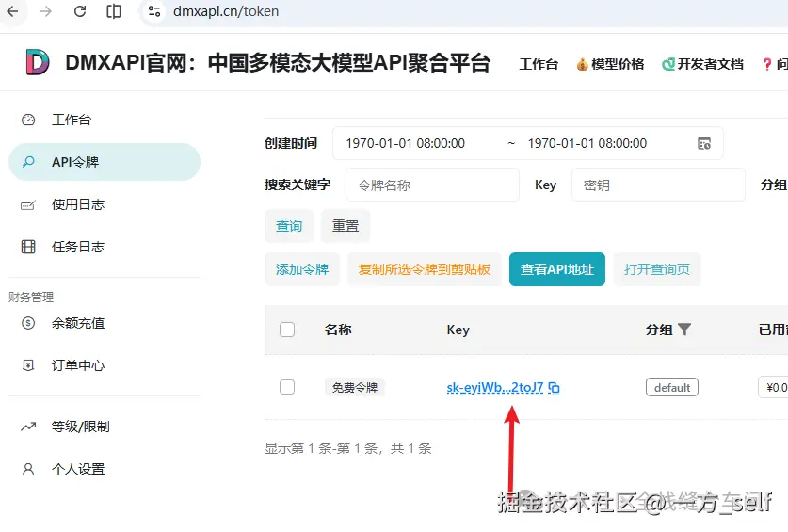Open 使用日志 in the sidebar
788x532 pixels.
tap(78, 204)
